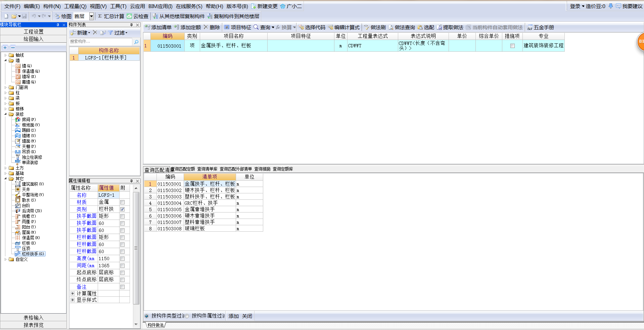Toggle the 材质 attached checkbox
Viewport: 644px width, 330px height.
coord(122,202)
